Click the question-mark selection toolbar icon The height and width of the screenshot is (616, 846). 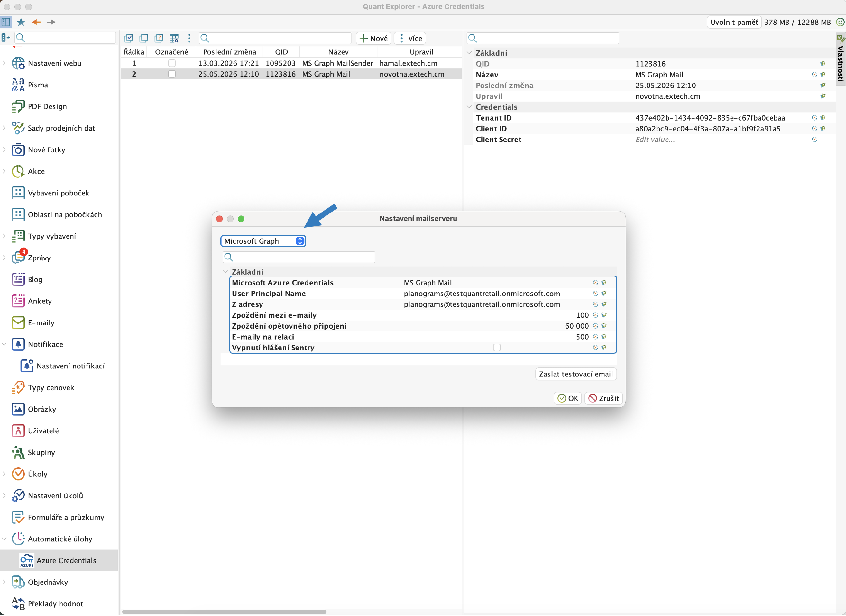coord(159,38)
